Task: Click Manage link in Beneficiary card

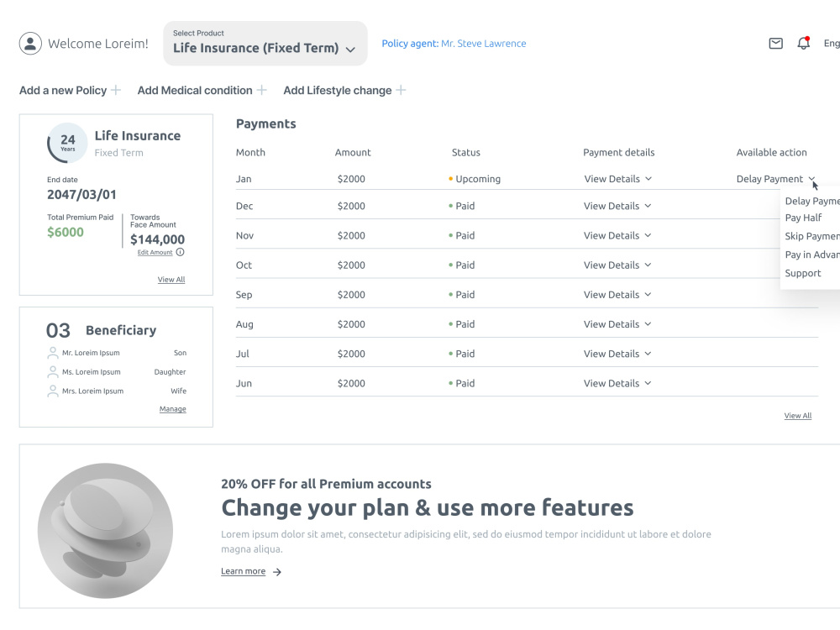Action: [x=172, y=409]
